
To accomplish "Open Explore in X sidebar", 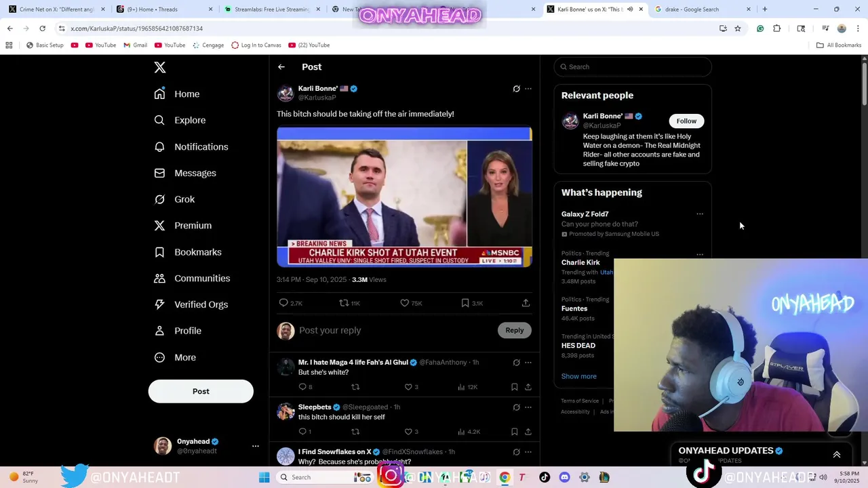I will point(180,120).
